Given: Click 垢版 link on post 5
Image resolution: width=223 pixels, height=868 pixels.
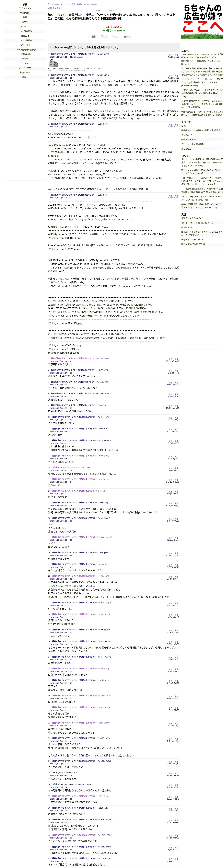Looking at the screenshot, I should 171,359.
